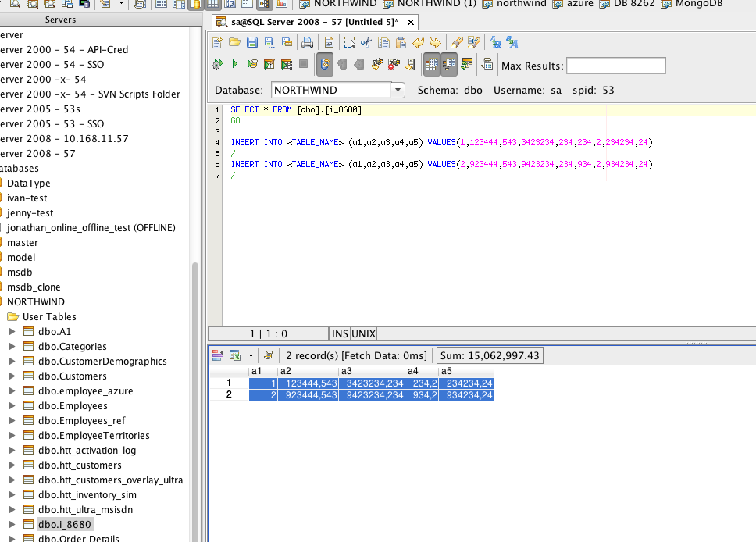Open the Export Results spreadsheet icon
This screenshot has width=756, height=542.
[235, 355]
